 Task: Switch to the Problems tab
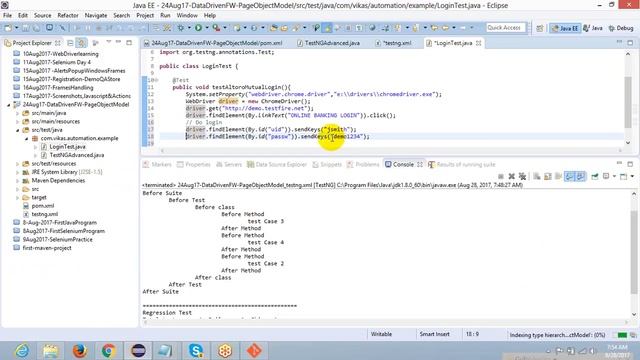363,164
